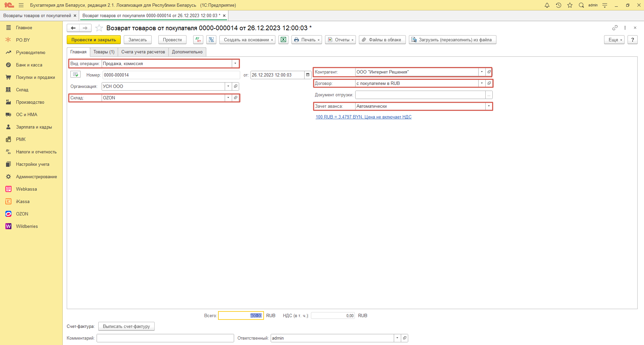Switch to Счета учета расчетов tab

pos(143,52)
